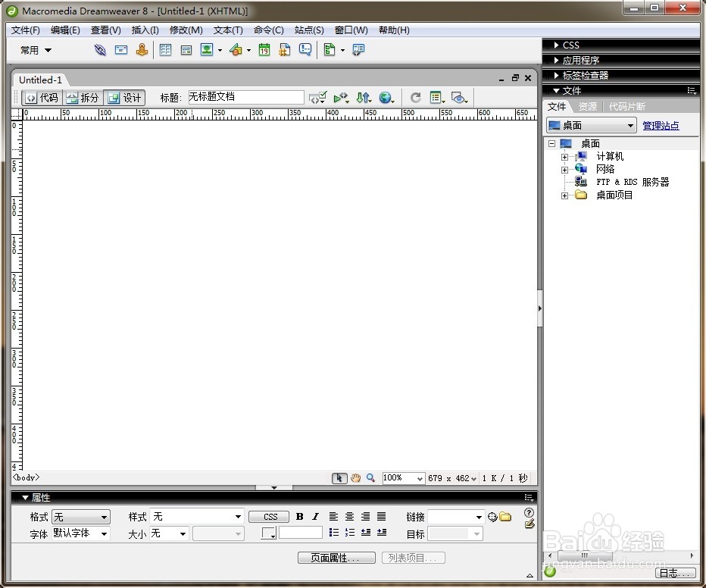Refresh design view icon

click(x=416, y=98)
